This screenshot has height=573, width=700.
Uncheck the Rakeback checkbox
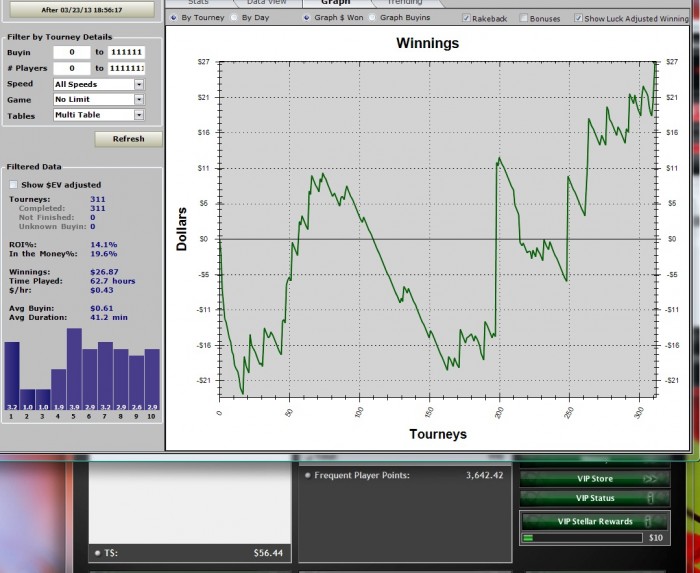pyautogui.click(x=466, y=18)
